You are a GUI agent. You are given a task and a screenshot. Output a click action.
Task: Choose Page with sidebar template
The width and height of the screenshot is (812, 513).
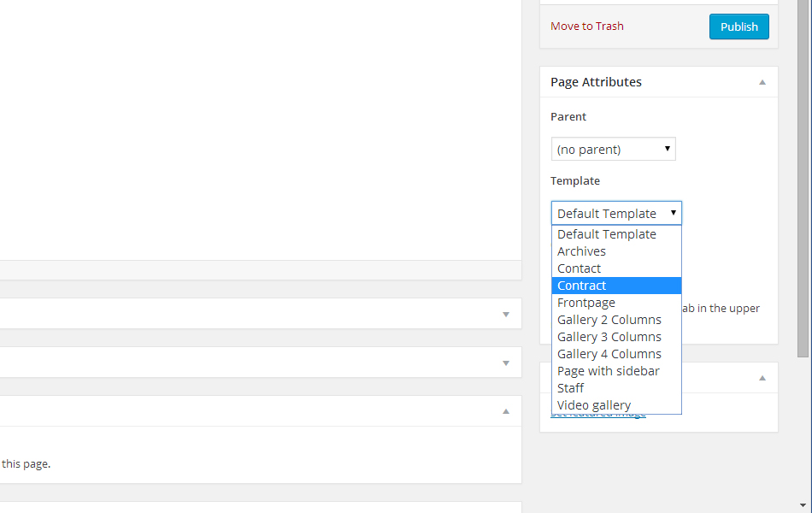click(609, 371)
